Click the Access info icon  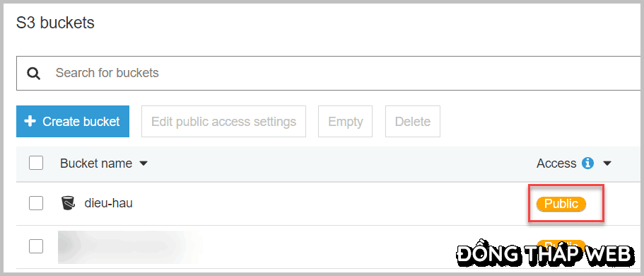[x=587, y=163]
